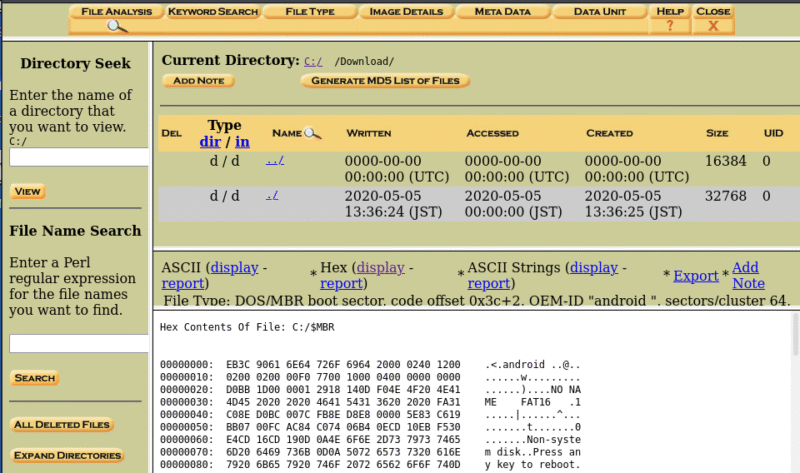Click the orange X Close icon
The height and width of the screenshot is (473, 800).
[x=713, y=27]
